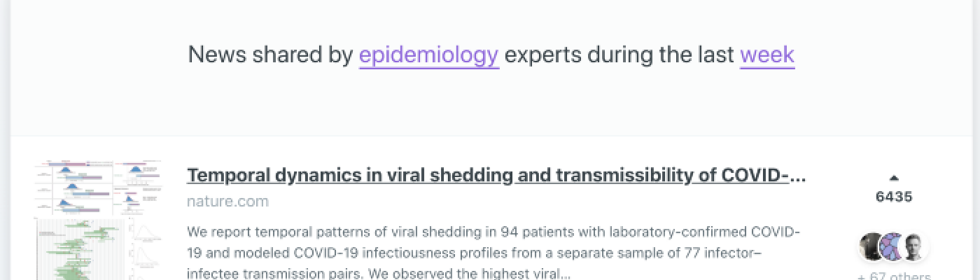The width and height of the screenshot is (980, 280).
Task: Open the article's top figure thumbnail
Action: point(98,188)
